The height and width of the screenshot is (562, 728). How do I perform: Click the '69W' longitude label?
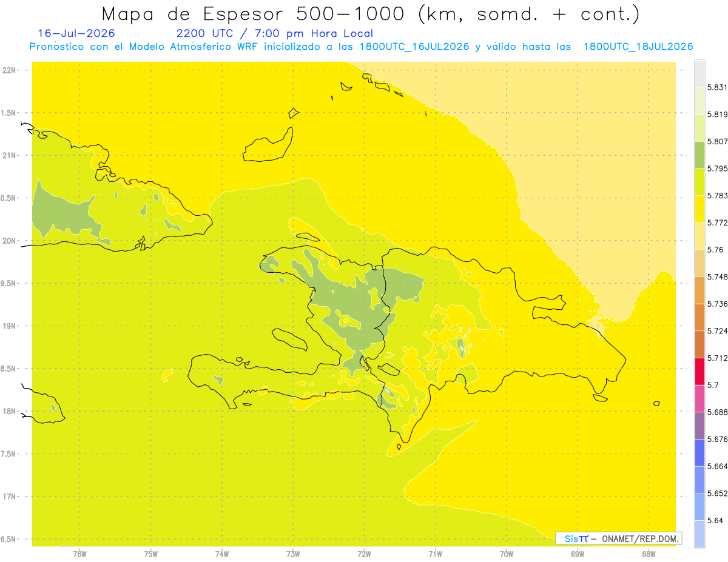coord(578,554)
